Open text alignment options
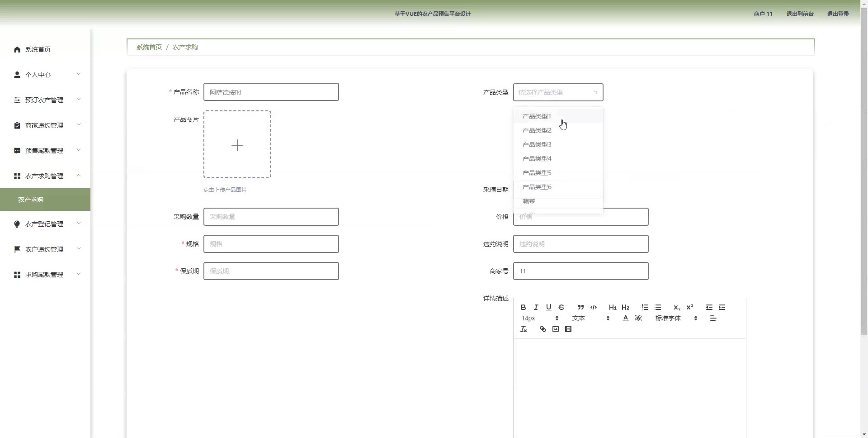868x438 pixels. point(713,318)
